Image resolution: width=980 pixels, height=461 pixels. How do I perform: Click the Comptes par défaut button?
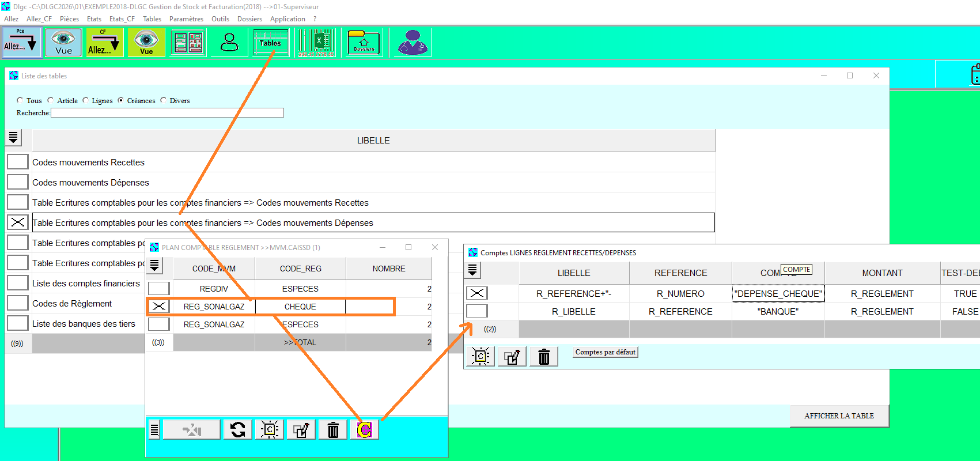coord(605,352)
